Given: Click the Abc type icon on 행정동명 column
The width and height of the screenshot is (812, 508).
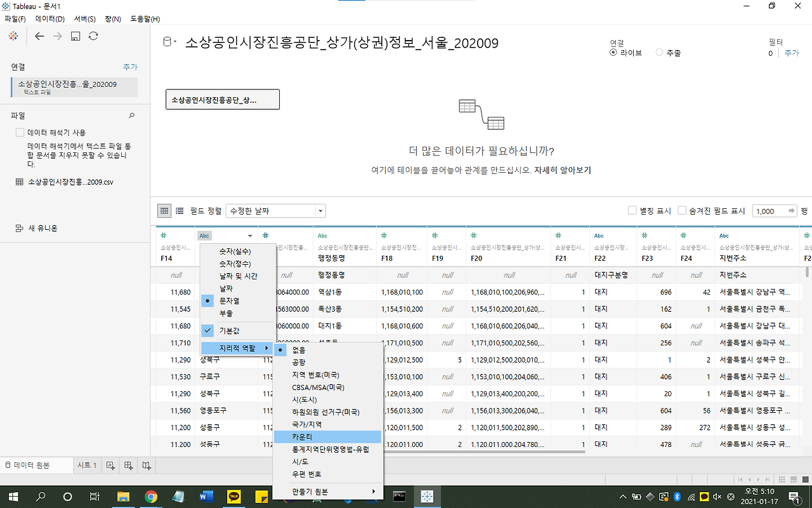Looking at the screenshot, I should [x=322, y=236].
